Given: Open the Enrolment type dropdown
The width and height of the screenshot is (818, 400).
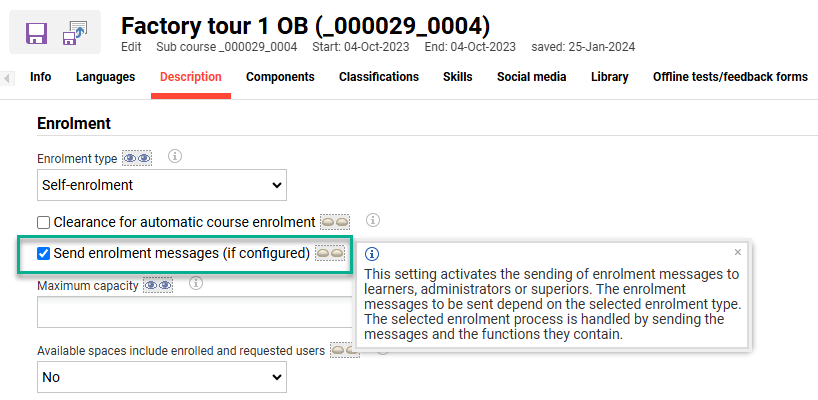Looking at the screenshot, I should 162,185.
